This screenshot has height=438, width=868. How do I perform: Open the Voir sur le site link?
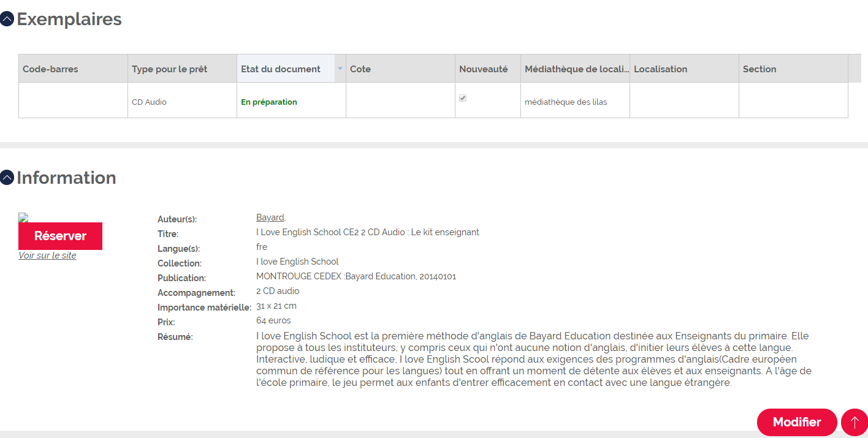point(47,255)
